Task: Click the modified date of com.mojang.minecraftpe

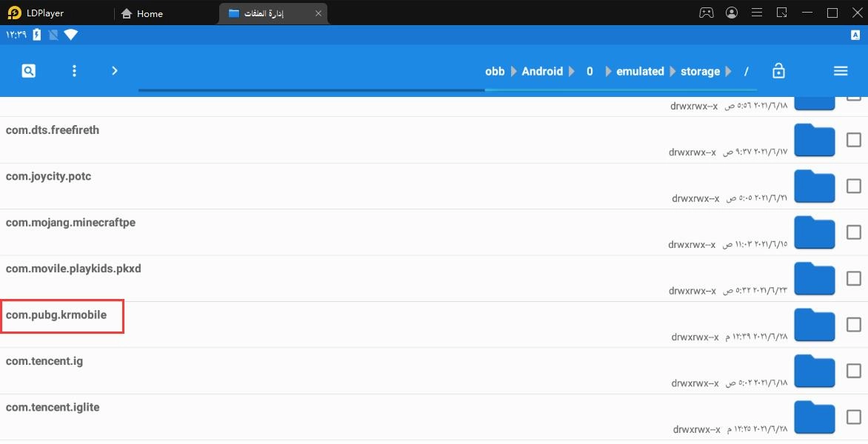Action: click(x=755, y=244)
